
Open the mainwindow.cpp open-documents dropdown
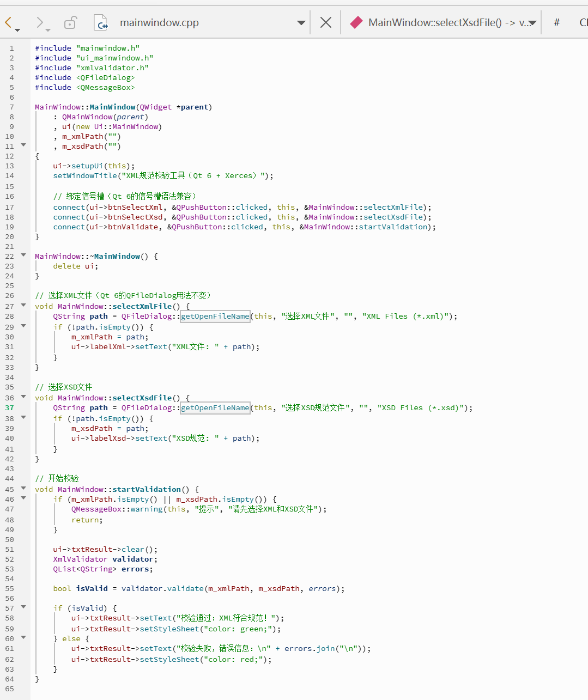coord(301,23)
